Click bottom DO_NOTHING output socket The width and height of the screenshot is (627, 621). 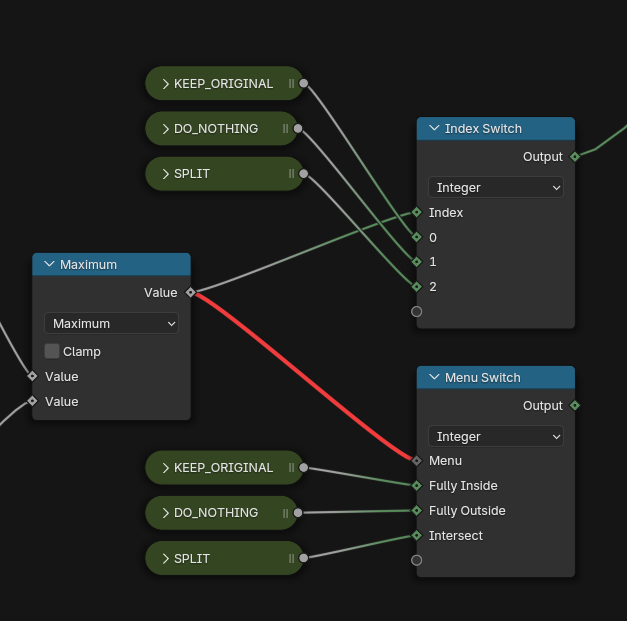pyautogui.click(x=298, y=513)
